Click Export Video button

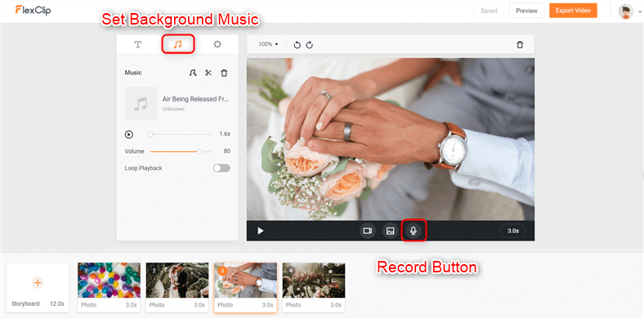pyautogui.click(x=573, y=11)
